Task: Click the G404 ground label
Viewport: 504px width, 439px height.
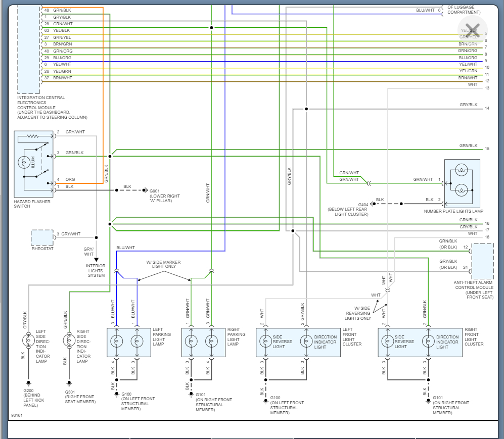Action: [x=348, y=209]
